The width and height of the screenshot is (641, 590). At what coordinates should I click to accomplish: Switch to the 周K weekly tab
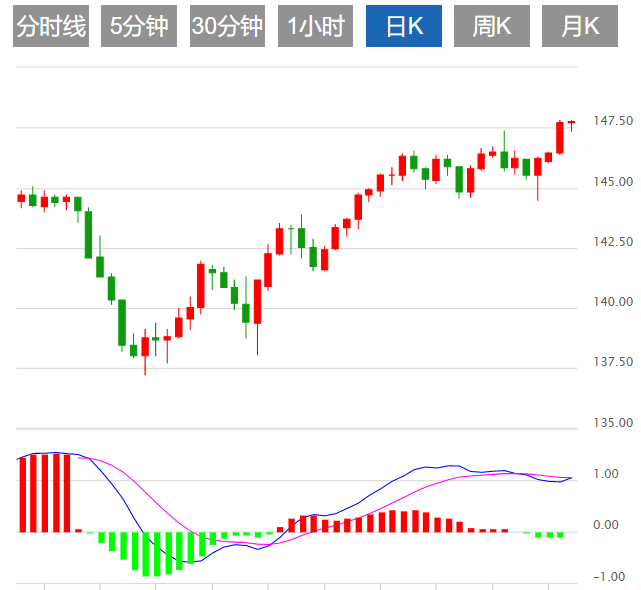(x=492, y=26)
